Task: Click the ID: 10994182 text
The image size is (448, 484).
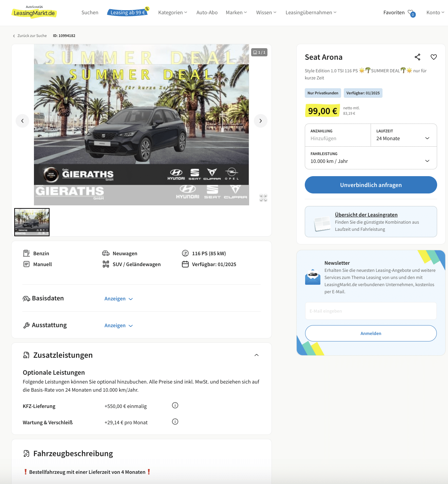Action: 64,36
